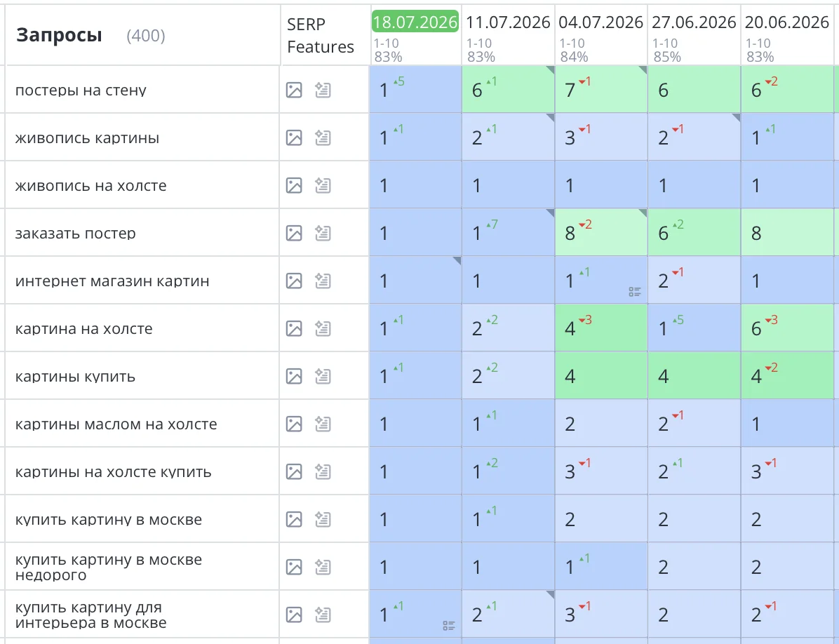Click the SERP Features column header
This screenshot has width=839, height=644.
320,35
